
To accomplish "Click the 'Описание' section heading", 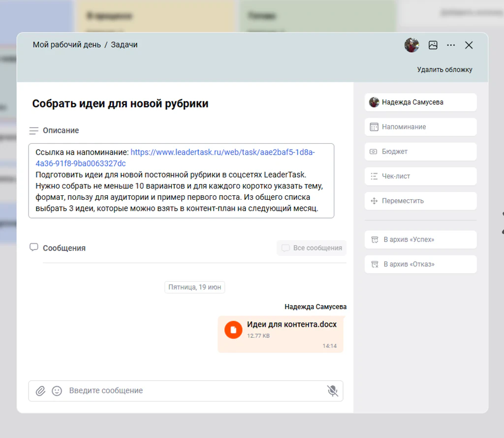I will (61, 130).
